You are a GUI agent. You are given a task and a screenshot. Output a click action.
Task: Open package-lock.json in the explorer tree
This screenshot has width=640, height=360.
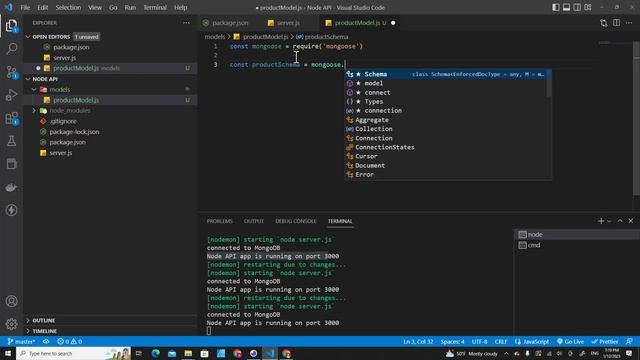click(74, 132)
